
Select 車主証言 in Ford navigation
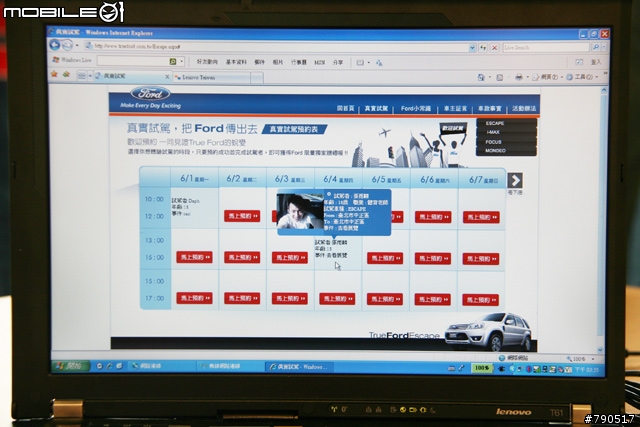point(455,109)
